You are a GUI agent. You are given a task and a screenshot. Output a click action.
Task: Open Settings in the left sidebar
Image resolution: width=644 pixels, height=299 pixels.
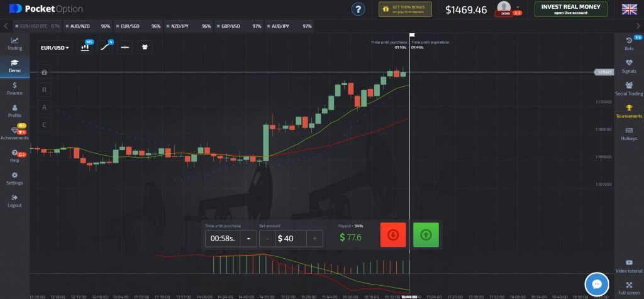point(15,178)
